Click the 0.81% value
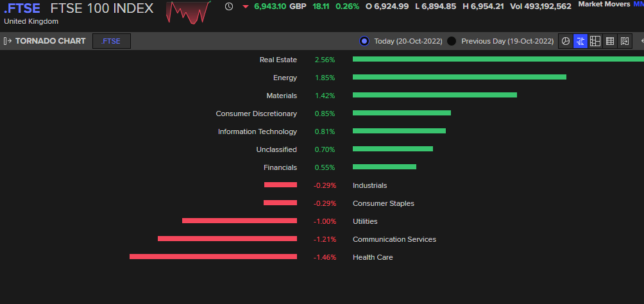Screen dimensions: 644x304 coord(325,131)
